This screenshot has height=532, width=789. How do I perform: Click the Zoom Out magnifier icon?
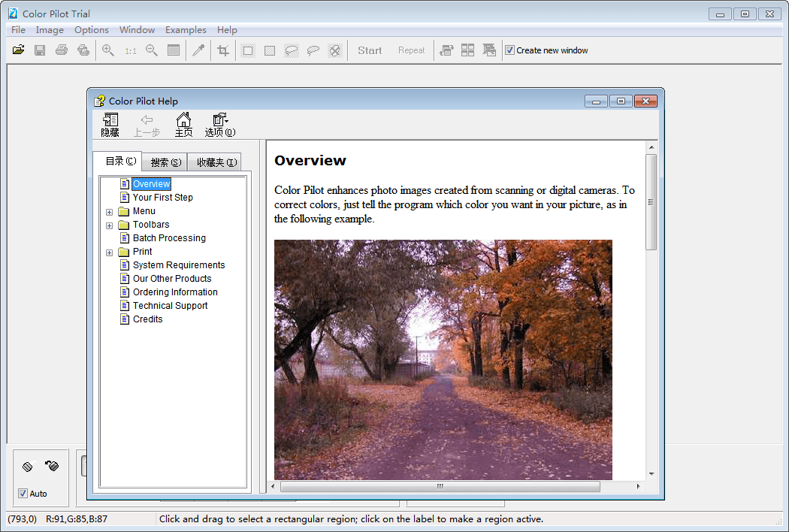pyautogui.click(x=152, y=50)
